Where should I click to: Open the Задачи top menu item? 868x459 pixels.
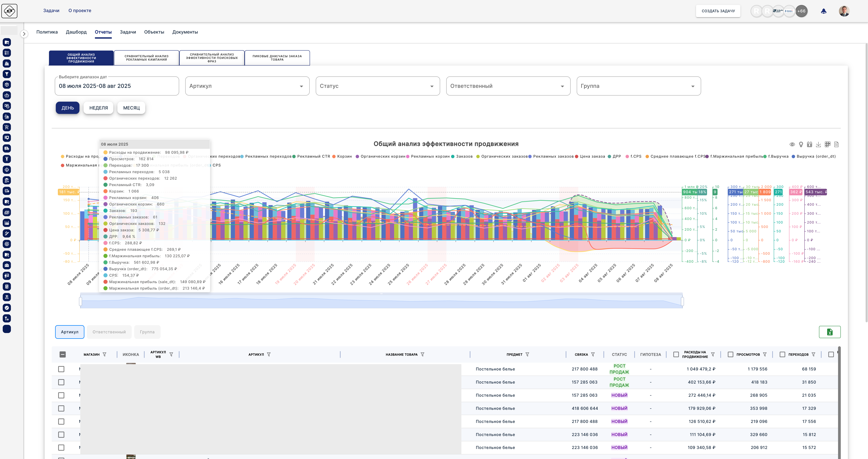(51, 10)
